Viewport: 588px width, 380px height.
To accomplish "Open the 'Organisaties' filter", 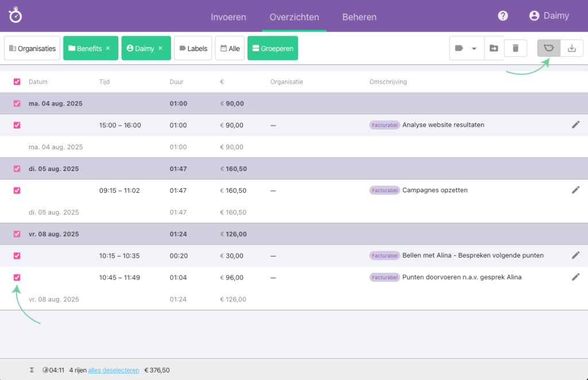I will click(x=32, y=48).
